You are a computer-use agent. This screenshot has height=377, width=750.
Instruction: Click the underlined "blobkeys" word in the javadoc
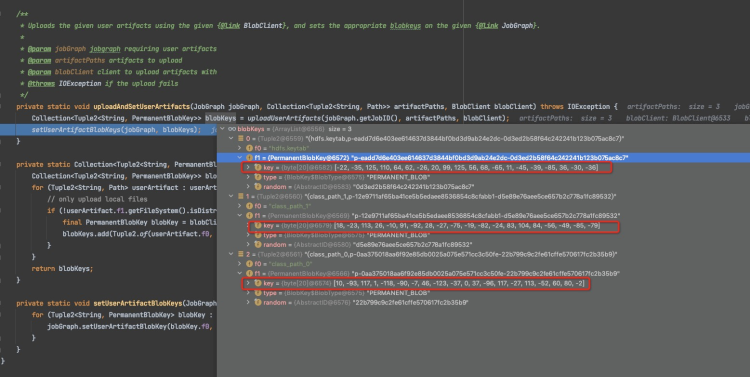(405, 26)
